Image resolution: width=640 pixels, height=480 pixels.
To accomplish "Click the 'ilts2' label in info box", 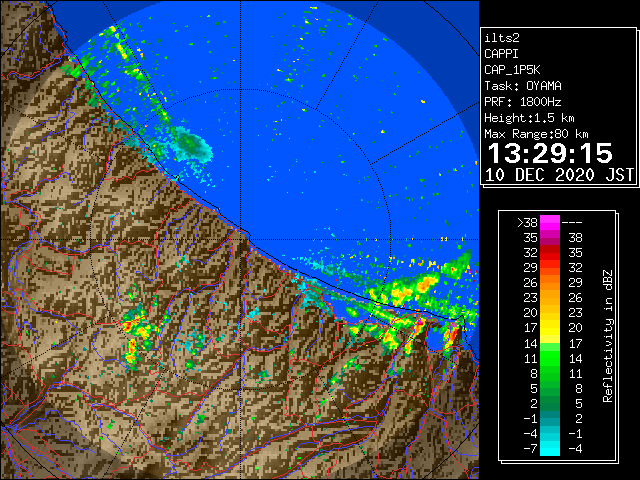I will coord(502,38).
